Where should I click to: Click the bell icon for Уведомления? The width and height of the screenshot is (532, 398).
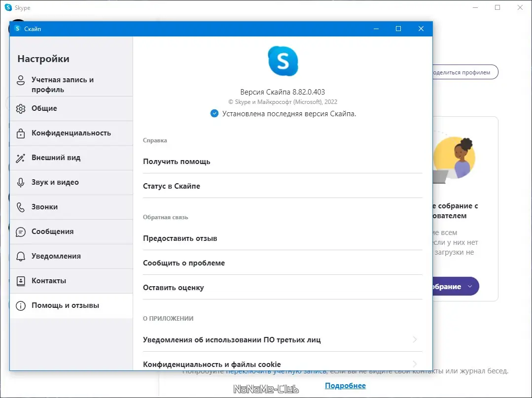(x=21, y=256)
